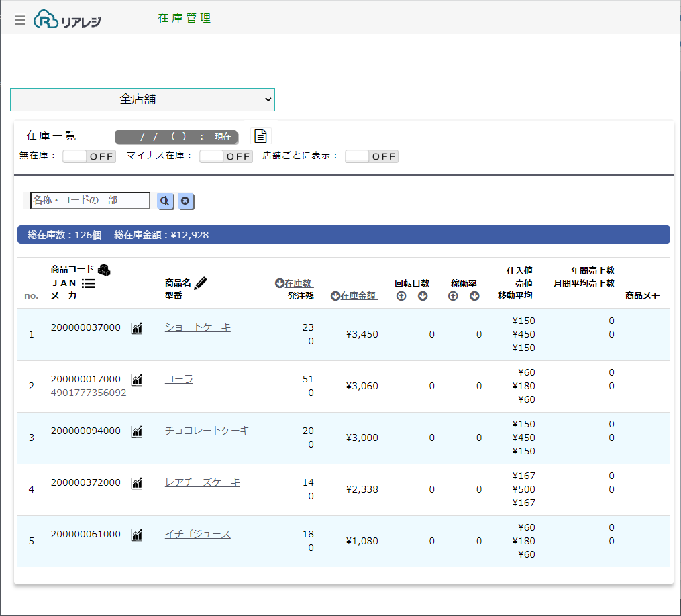
Task: Open the コーラ product link
Action: point(179,379)
